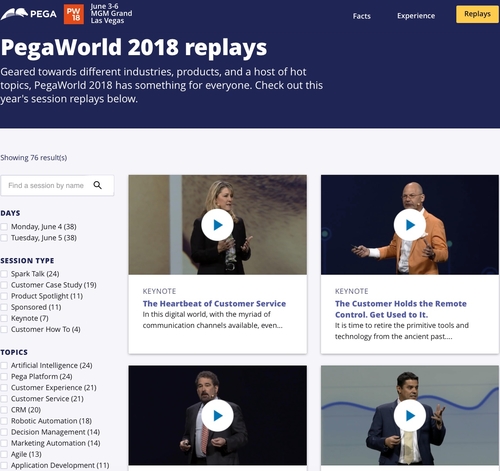The width and height of the screenshot is (500, 471).
Task: Toggle the Spark Talk session type checkbox
Action: (x=4, y=274)
